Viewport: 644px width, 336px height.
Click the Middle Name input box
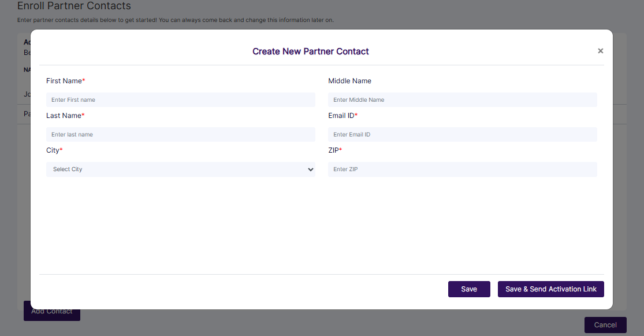tap(462, 99)
